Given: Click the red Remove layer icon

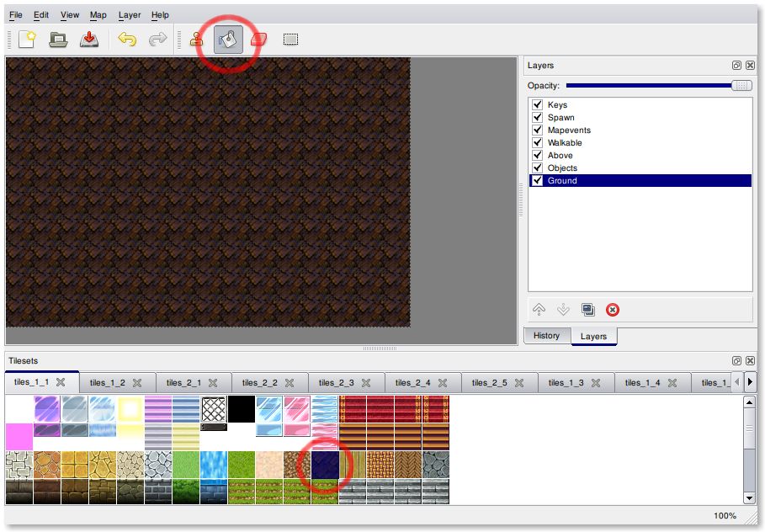Looking at the screenshot, I should point(613,310).
